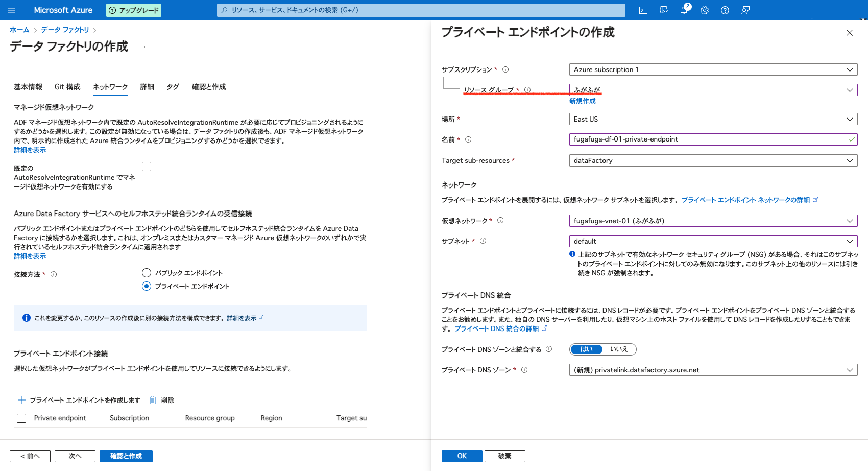Open the リソース グループ dropdown

713,90
